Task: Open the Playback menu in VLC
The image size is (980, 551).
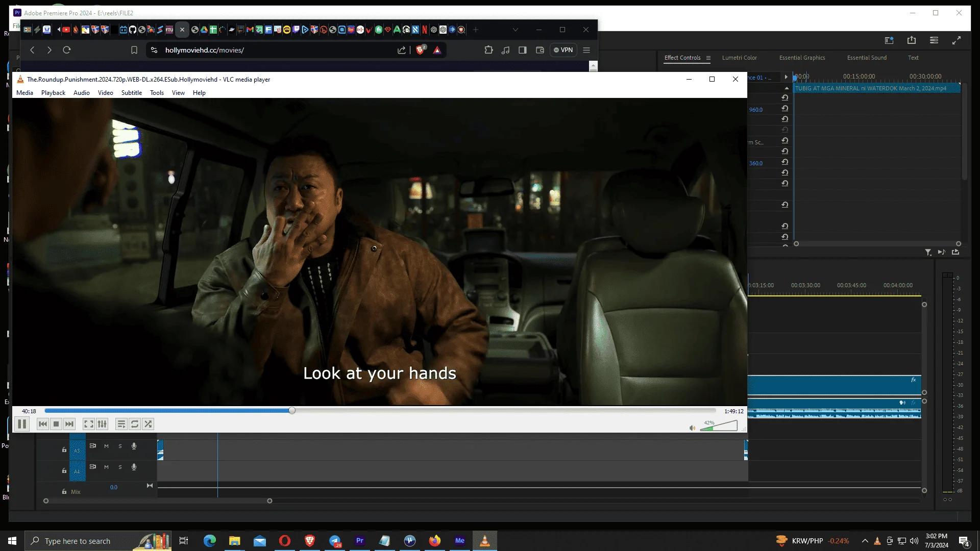Action: coord(53,93)
